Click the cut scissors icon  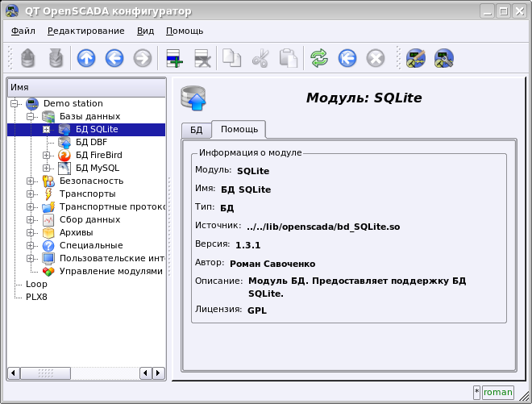tap(260, 58)
